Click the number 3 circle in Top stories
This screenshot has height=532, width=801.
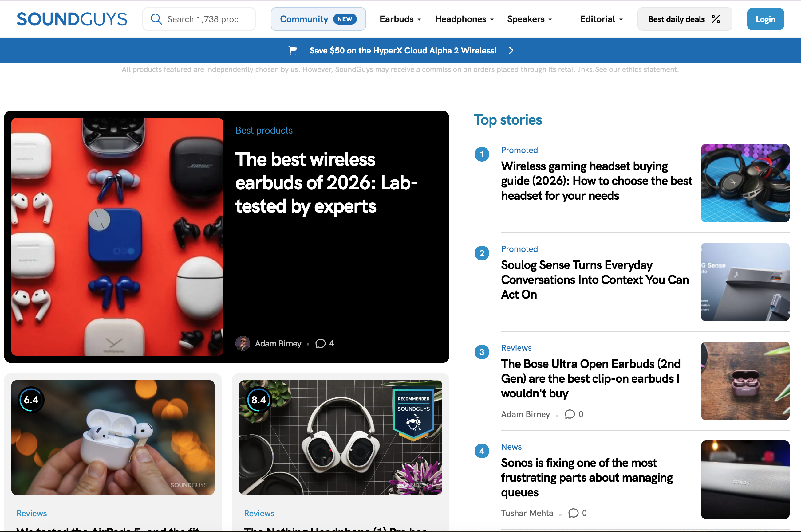(x=482, y=352)
